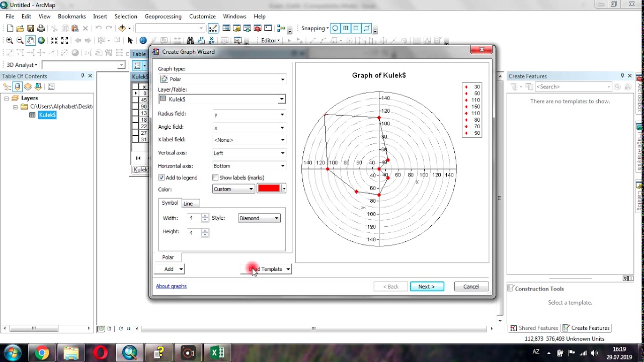Open the Catalog window icon

coord(236,28)
